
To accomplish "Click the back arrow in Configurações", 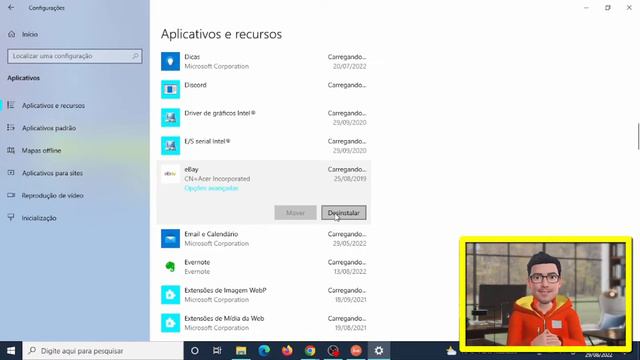I will point(11,7).
